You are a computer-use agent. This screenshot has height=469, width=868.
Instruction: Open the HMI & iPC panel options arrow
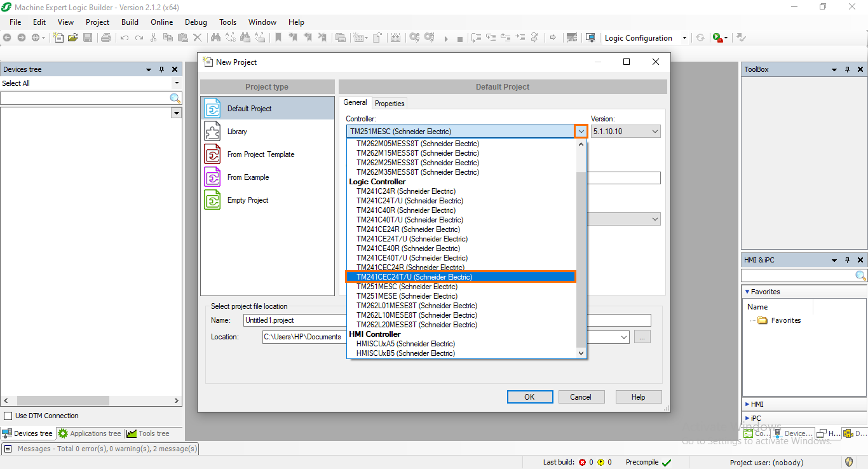pos(834,260)
